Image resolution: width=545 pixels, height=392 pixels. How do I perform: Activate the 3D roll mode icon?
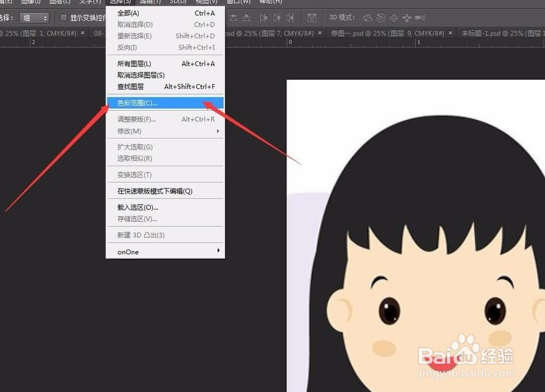(x=380, y=17)
